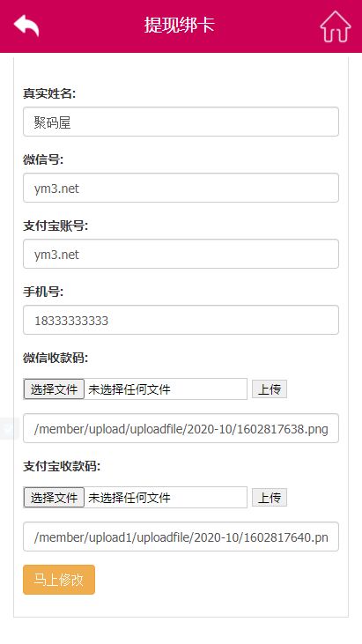
Task: Click the 微信收款码 label
Action: [55, 358]
